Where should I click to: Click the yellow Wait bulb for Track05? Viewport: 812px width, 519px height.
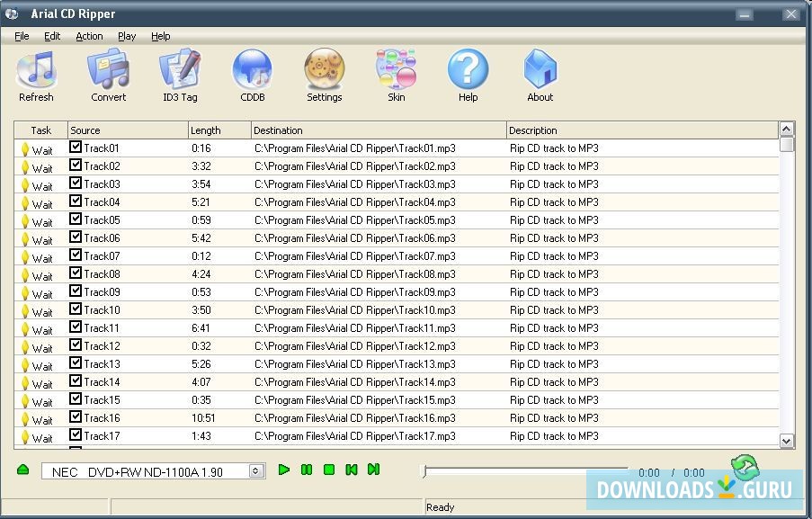[24, 221]
